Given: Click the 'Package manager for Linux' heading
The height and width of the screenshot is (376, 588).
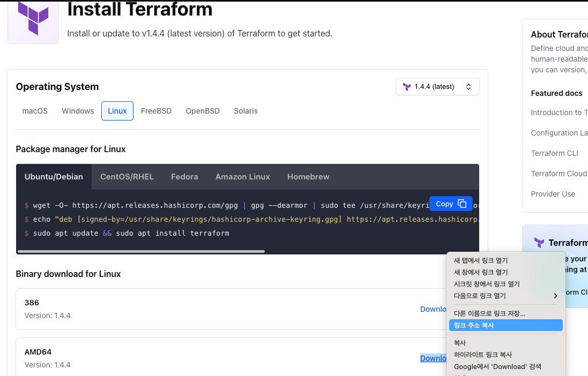Looking at the screenshot, I should coord(71,149).
